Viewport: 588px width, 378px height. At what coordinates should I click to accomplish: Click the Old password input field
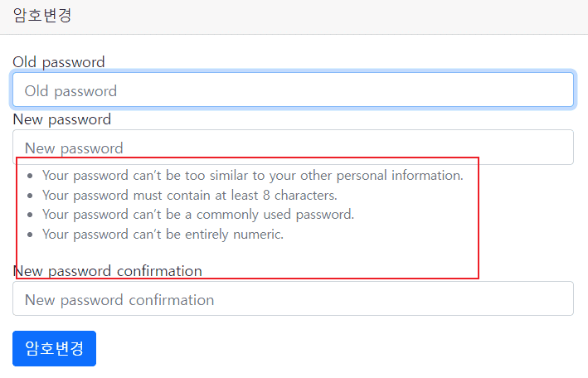click(x=293, y=90)
